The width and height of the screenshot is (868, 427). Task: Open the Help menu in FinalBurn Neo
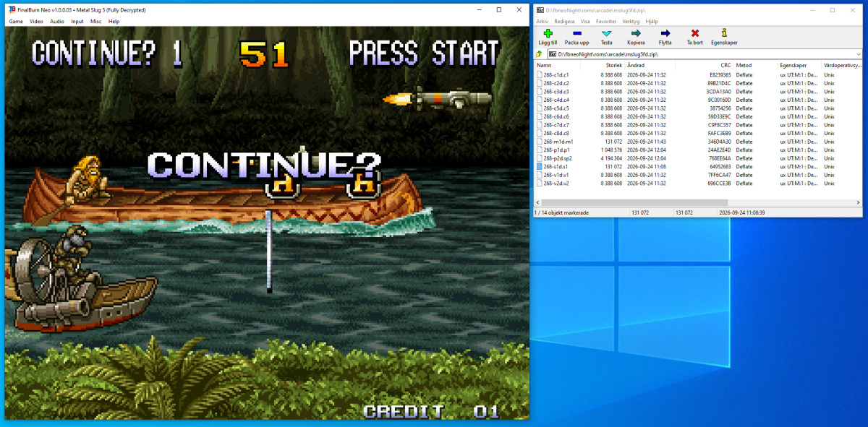tap(114, 22)
